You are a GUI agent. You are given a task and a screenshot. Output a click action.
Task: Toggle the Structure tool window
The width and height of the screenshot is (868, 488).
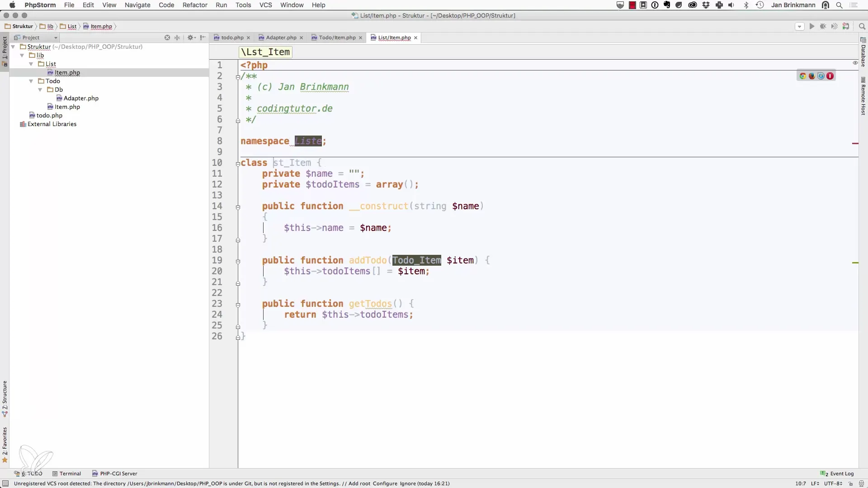[x=5, y=399]
